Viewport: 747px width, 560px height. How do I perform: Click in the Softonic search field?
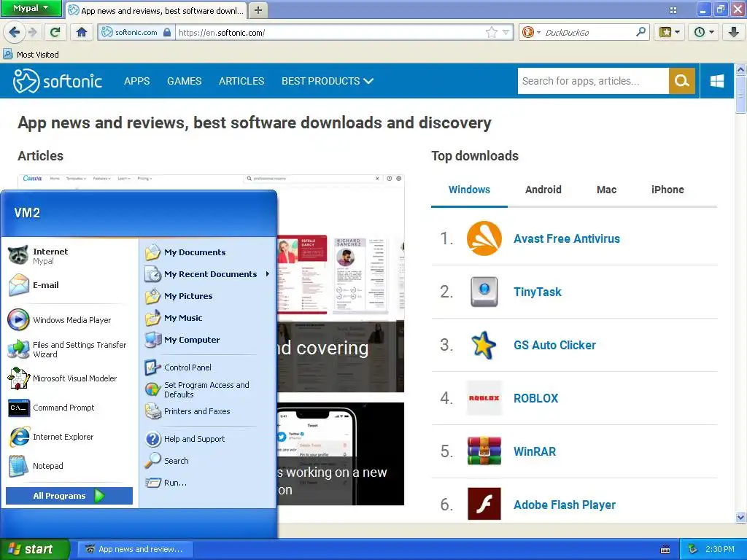click(x=592, y=81)
